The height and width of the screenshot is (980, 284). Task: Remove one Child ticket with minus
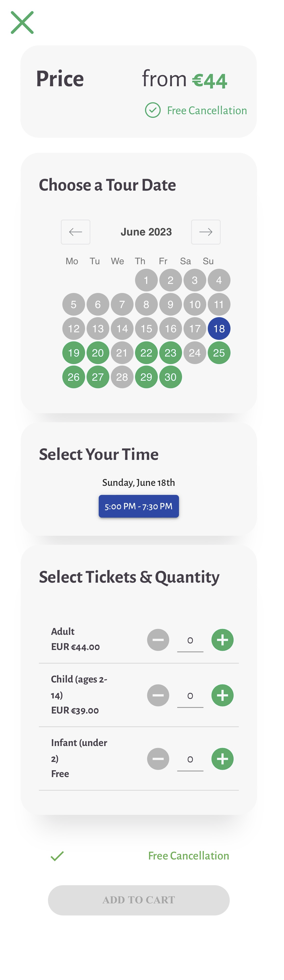coord(158,695)
